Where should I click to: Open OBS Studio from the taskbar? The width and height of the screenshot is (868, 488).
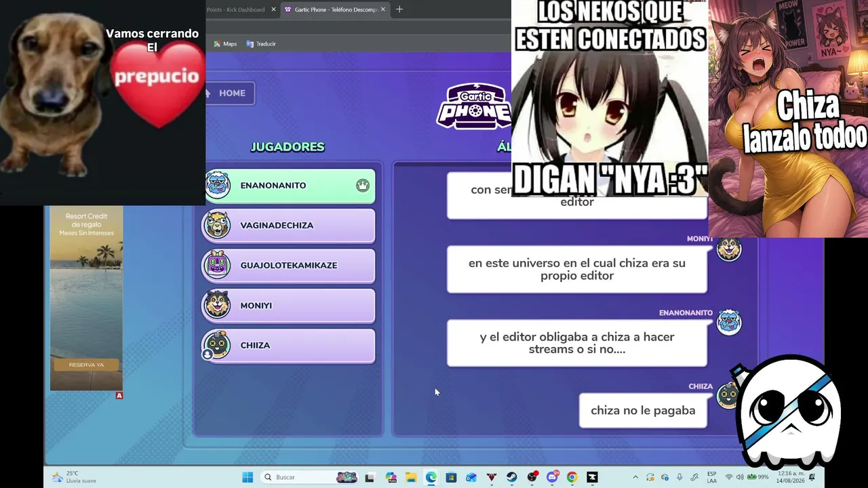click(532, 477)
